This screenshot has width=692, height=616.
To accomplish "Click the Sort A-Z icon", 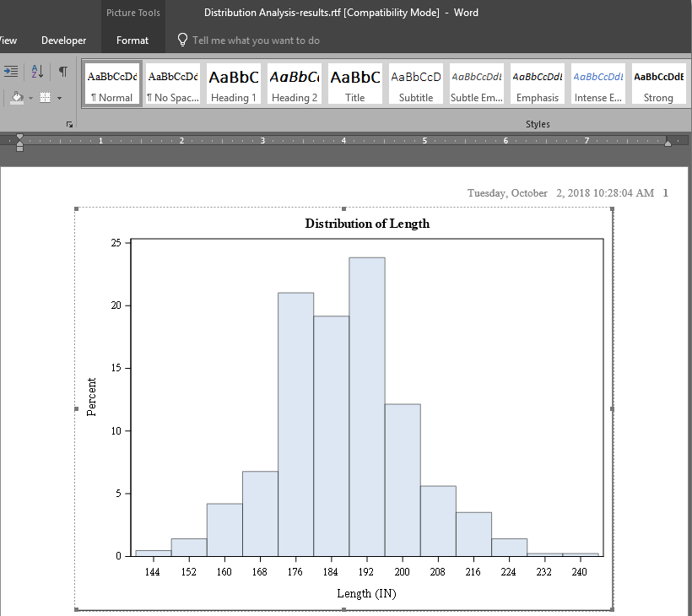I will tap(37, 71).
